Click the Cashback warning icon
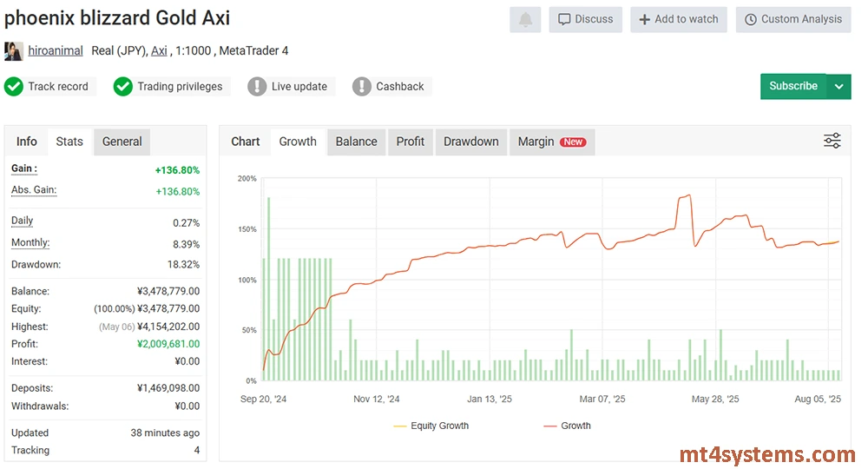 (x=362, y=86)
